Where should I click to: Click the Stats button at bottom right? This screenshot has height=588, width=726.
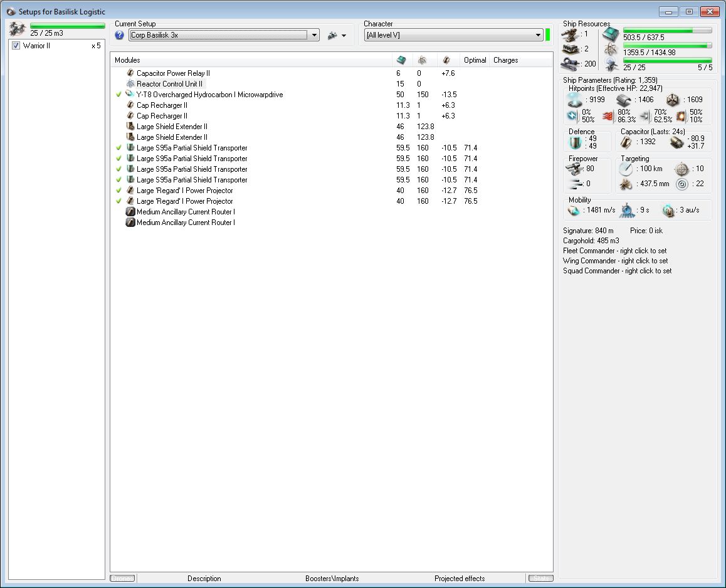541,578
